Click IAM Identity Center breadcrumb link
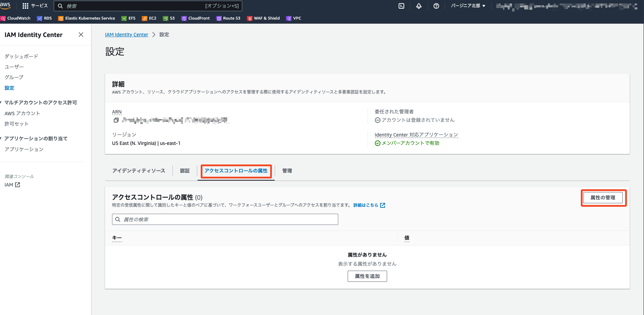Screen dimensions: 644x315 click(x=127, y=35)
